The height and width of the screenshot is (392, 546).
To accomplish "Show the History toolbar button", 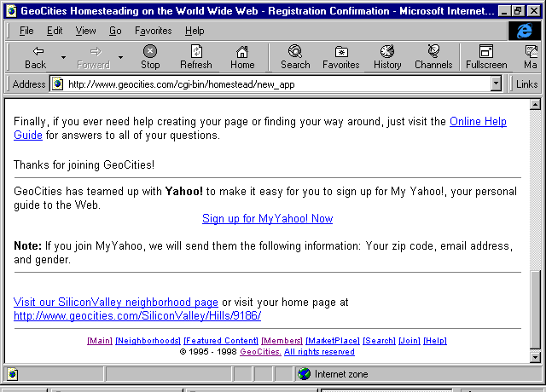I will pyautogui.click(x=387, y=57).
